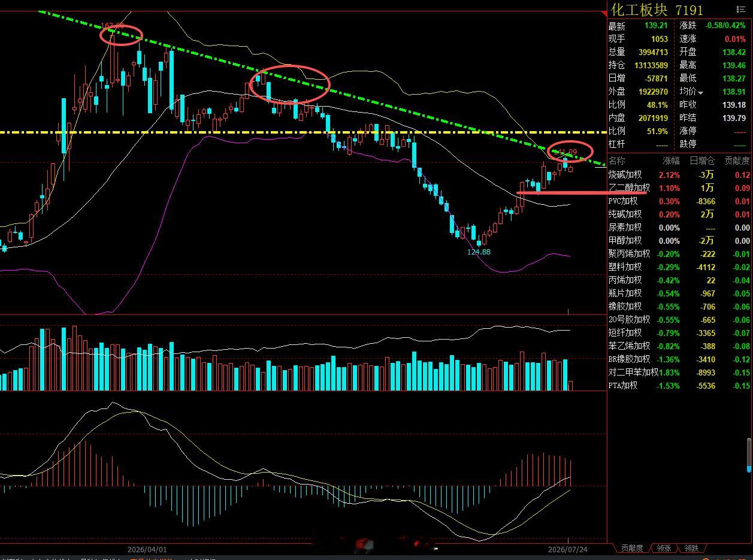The image size is (753, 560).
Task: Switch to the 领涨 tab
Action: pos(663,548)
